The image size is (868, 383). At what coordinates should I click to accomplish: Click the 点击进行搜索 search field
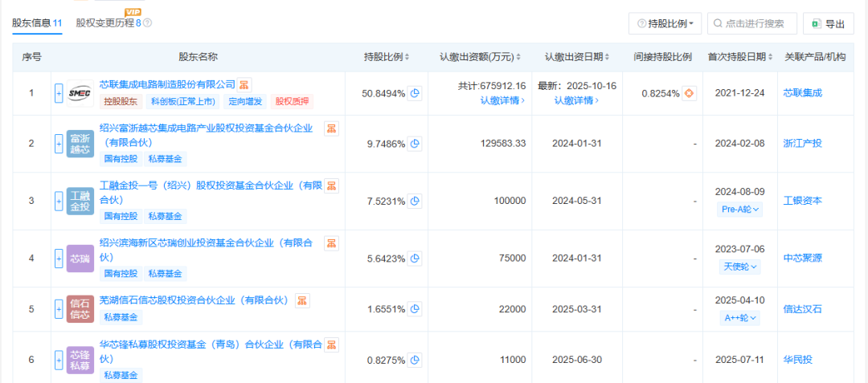[752, 24]
